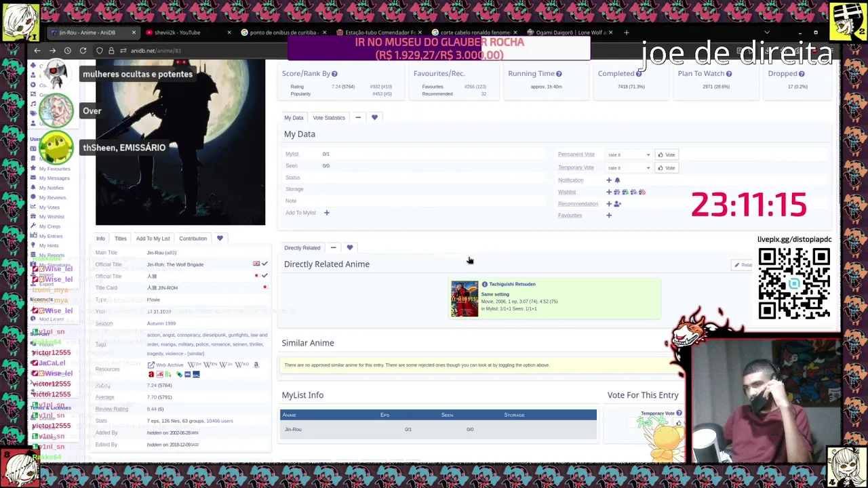Click the Score/Rank By help icon

click(x=334, y=74)
